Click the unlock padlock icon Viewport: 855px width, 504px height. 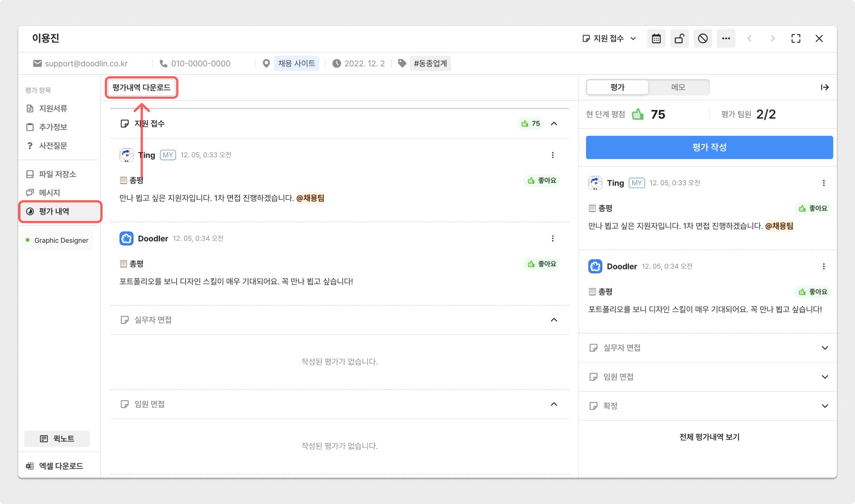click(679, 38)
